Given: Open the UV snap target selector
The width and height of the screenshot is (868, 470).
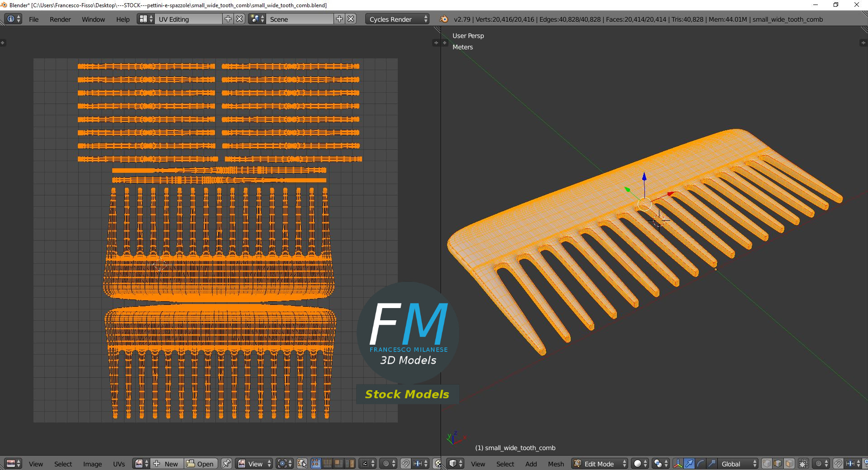Looking at the screenshot, I should (x=420, y=464).
